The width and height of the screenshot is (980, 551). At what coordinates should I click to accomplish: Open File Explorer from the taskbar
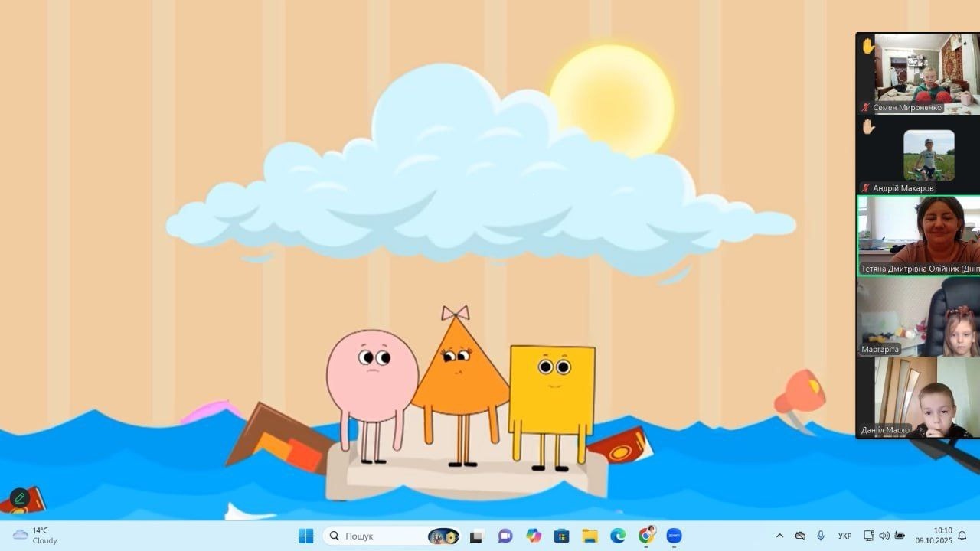[x=590, y=536]
